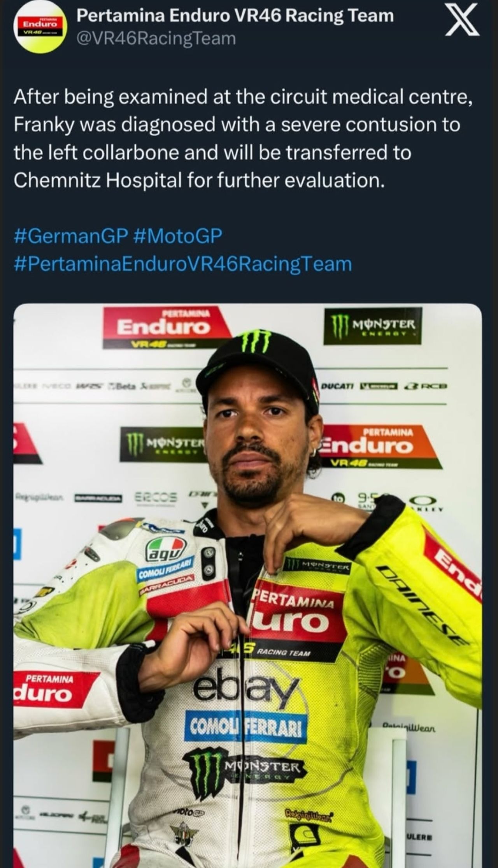Click the Comoli Ferrari blue chest patch

(246, 729)
